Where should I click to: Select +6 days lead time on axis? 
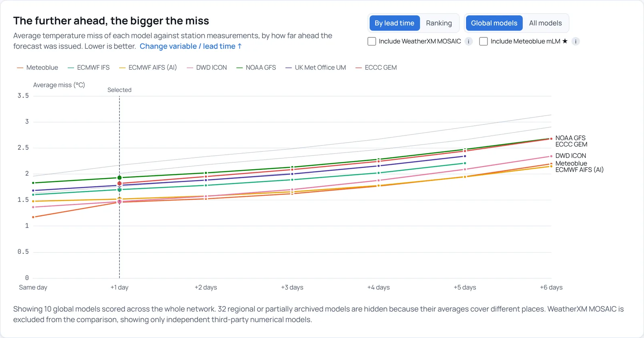551,288
